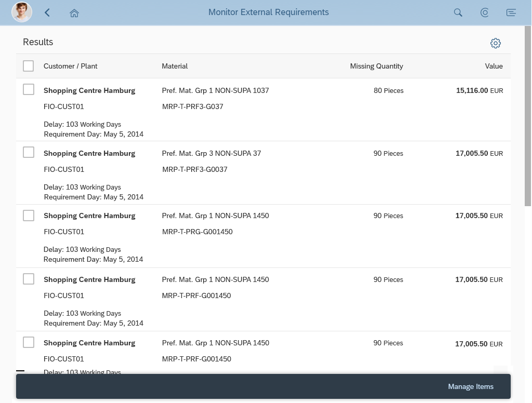Check the first Pref. Mat. Grp 1 NON-SUPA 1037 row

click(29, 89)
